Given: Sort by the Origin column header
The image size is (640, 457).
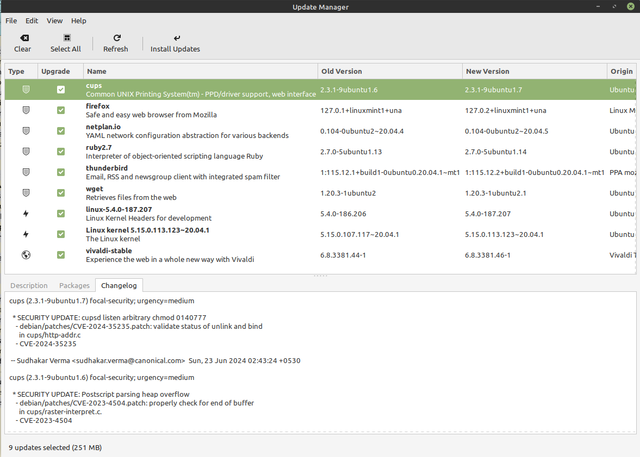Looking at the screenshot, I should (622, 71).
